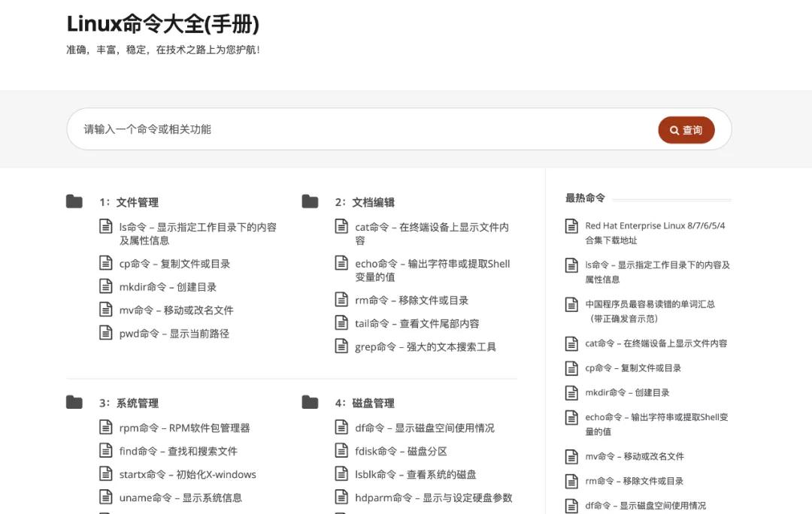Open cat命令 link in 最热命令 sidebar
The image size is (812, 514).
[x=656, y=343]
